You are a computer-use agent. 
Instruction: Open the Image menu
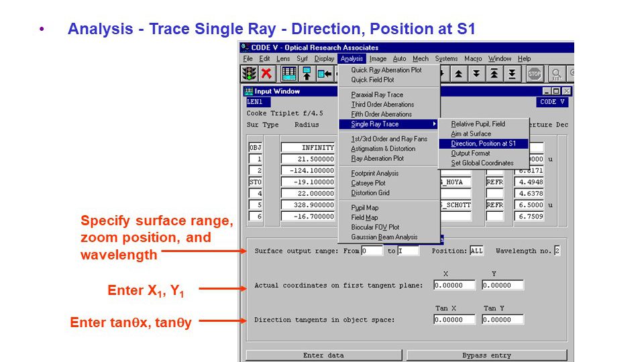378,59
